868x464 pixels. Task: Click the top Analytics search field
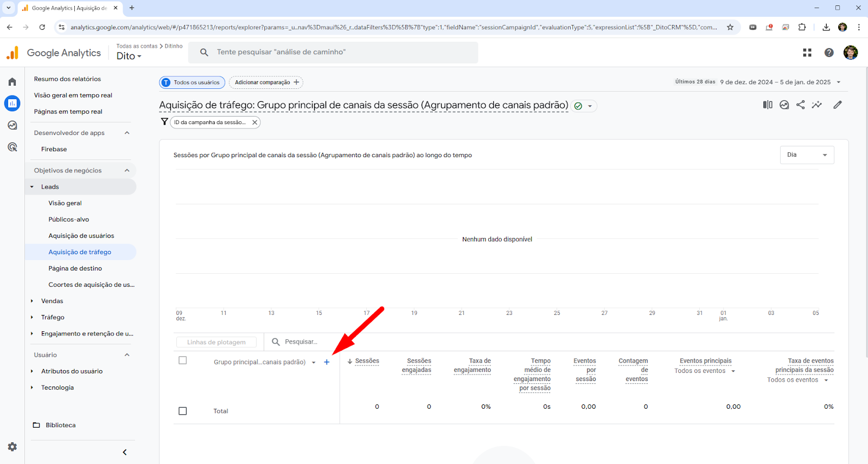click(333, 53)
